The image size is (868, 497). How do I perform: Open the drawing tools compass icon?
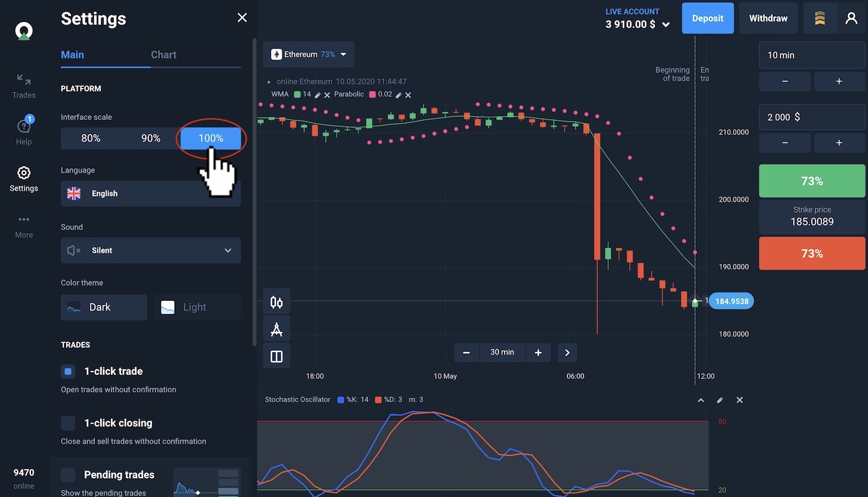coord(277,329)
